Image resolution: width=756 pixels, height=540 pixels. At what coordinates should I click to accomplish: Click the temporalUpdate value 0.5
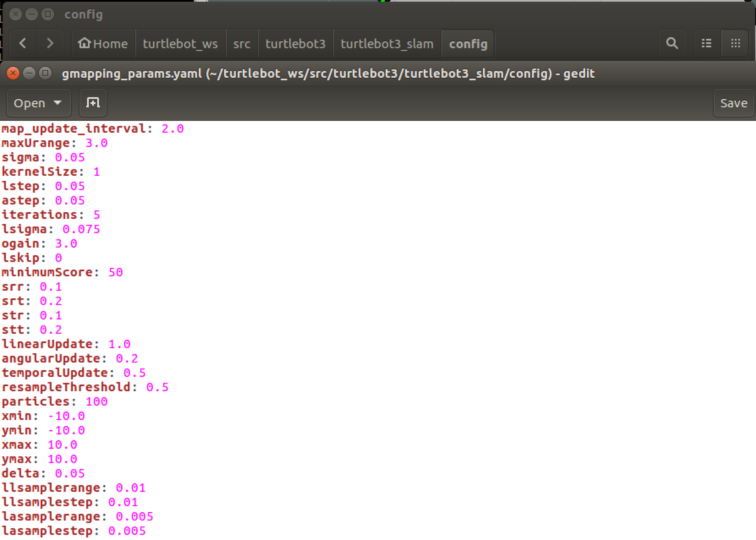(x=135, y=373)
